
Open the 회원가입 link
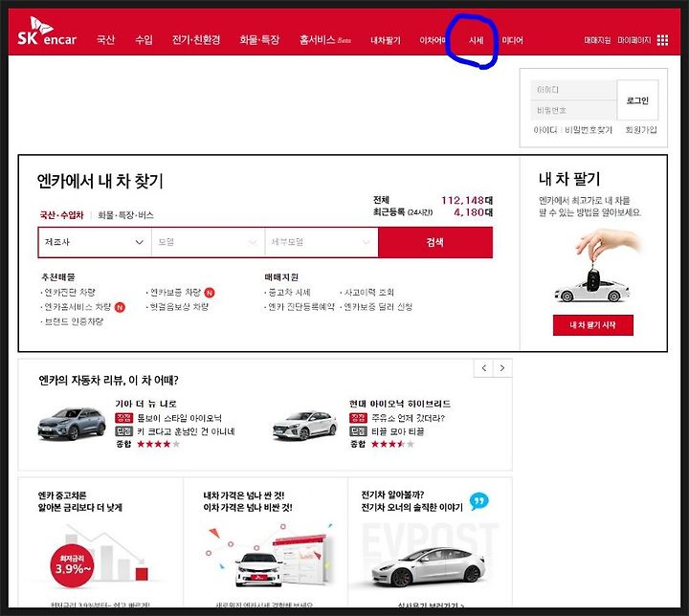tap(641, 130)
